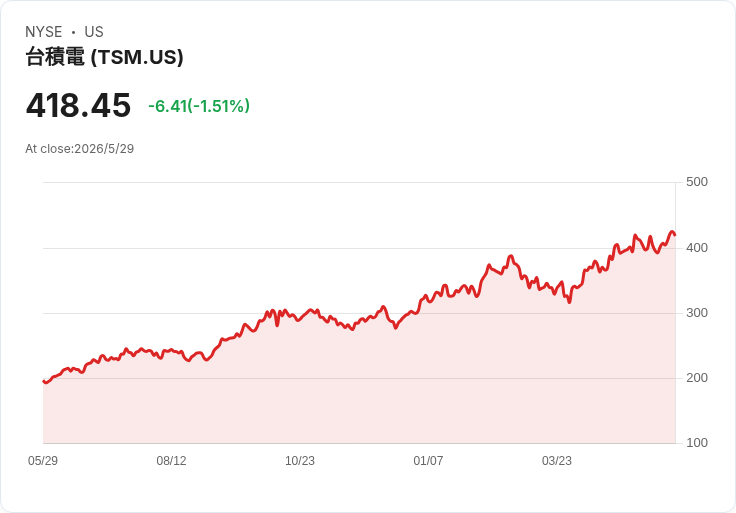Select the 05/29 date axis label
736x513 pixels.
pyautogui.click(x=43, y=460)
